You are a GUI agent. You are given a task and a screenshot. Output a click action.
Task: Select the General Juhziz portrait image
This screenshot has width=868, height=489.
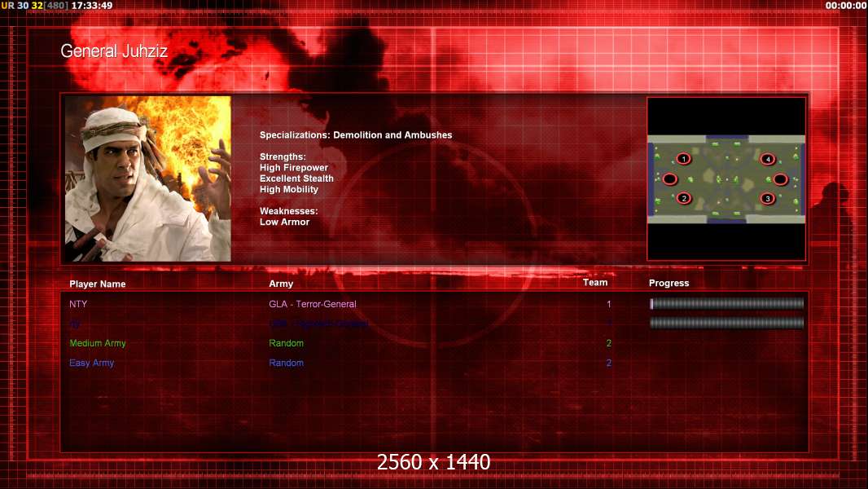tap(148, 178)
